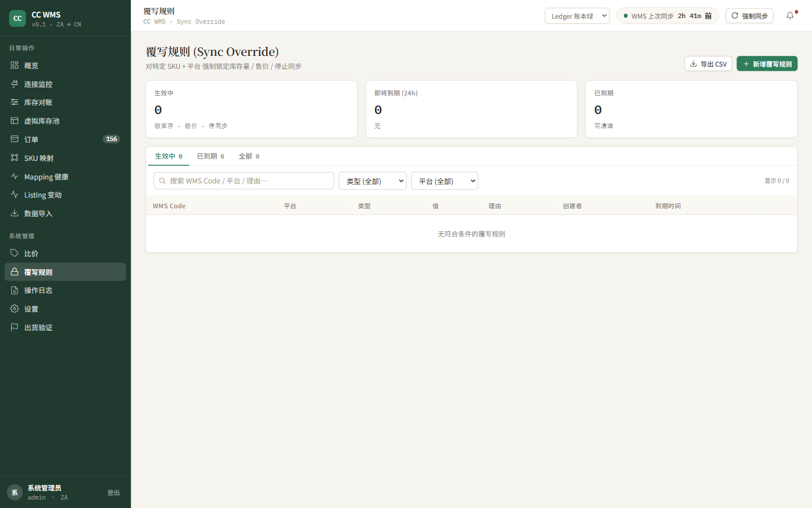812x508 pixels.
Task: Click the download icon on 导出 CSV
Action: (x=694, y=64)
